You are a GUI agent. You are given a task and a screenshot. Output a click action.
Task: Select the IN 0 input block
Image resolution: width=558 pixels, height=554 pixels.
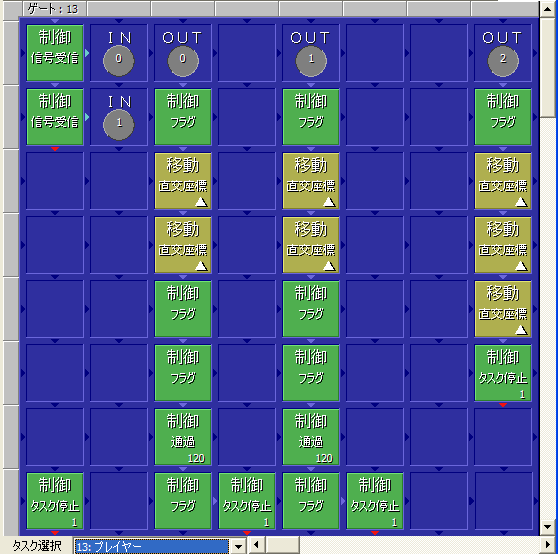click(119, 53)
